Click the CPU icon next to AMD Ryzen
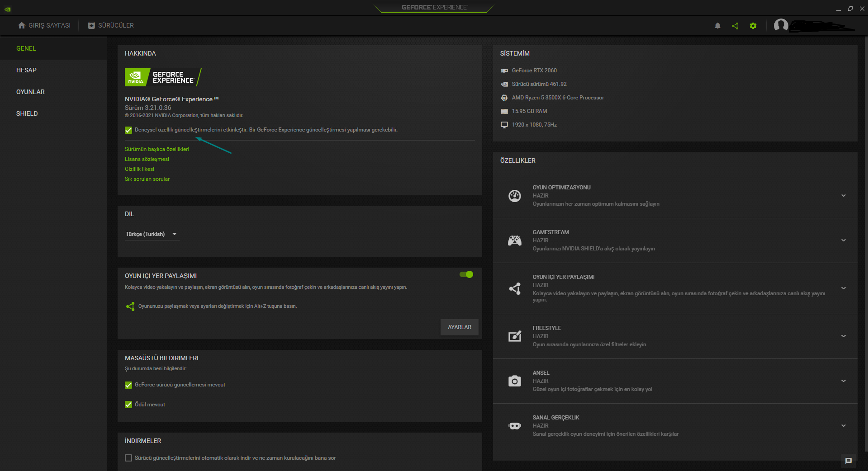The width and height of the screenshot is (868, 471). click(504, 98)
